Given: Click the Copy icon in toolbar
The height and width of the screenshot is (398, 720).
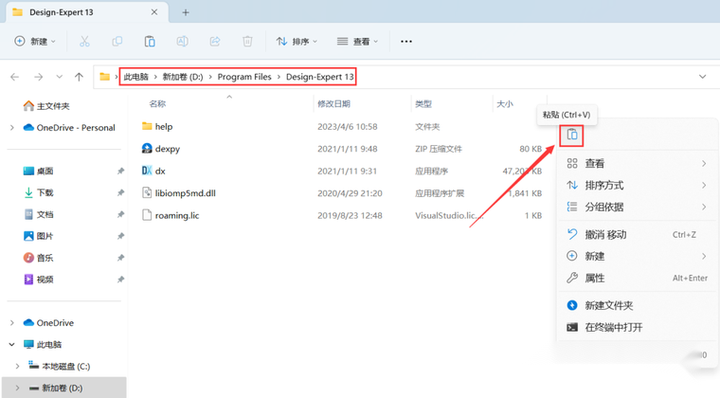Looking at the screenshot, I should (117, 41).
